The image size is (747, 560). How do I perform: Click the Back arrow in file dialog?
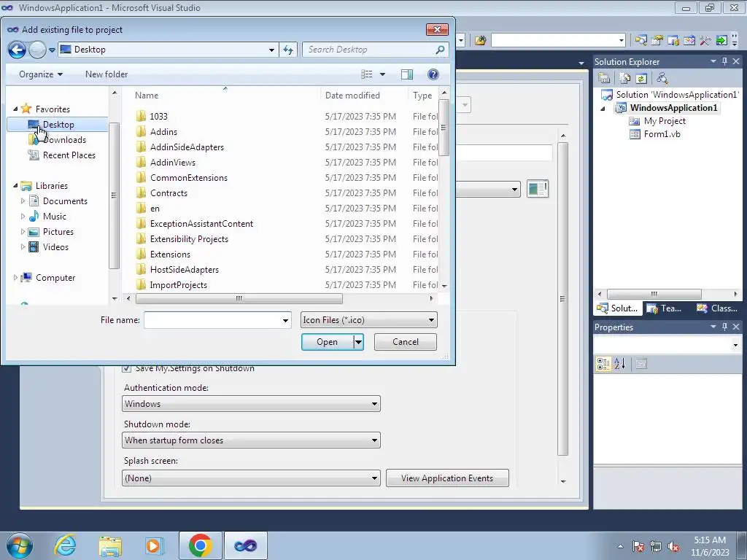17,50
